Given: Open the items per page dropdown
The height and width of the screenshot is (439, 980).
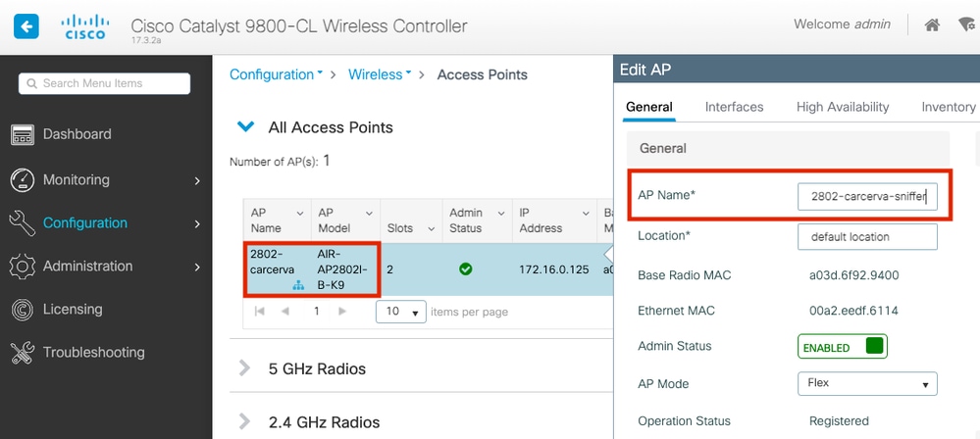Looking at the screenshot, I should 400,312.
